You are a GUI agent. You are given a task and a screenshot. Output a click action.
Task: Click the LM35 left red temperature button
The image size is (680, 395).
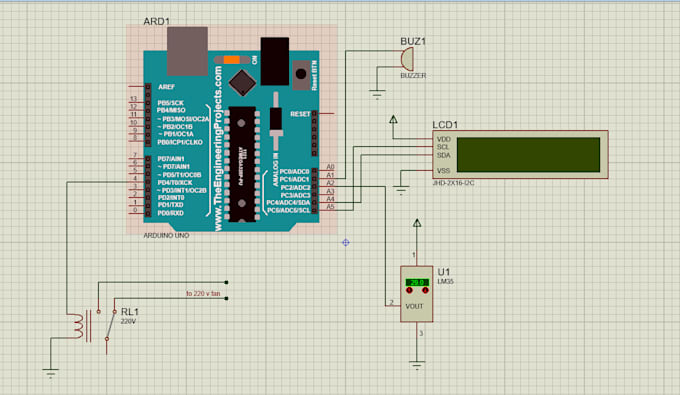409,290
